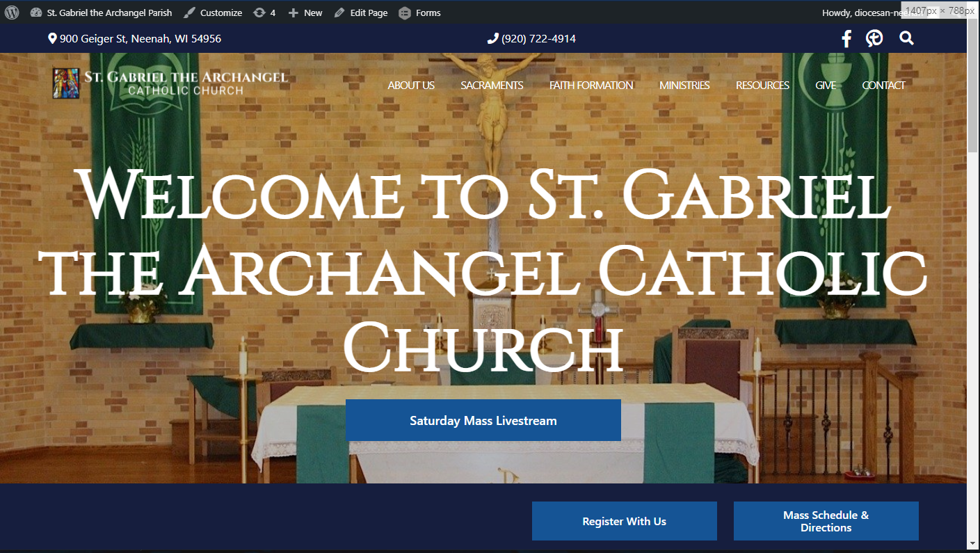
Task: Click the Saturday Mass Livestream button
Action: coord(483,420)
